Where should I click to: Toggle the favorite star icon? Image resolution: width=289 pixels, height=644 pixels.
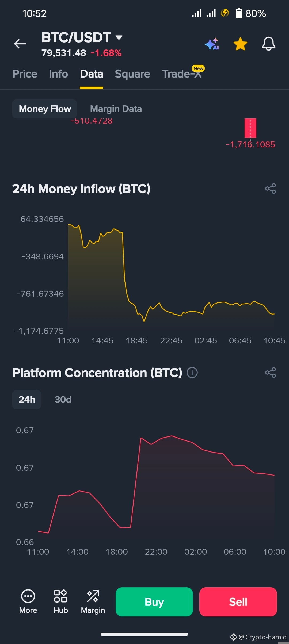pyautogui.click(x=240, y=44)
